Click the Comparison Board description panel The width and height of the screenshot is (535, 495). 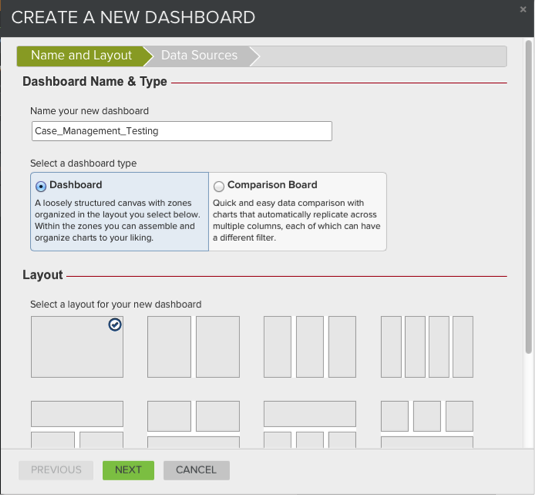click(x=298, y=212)
